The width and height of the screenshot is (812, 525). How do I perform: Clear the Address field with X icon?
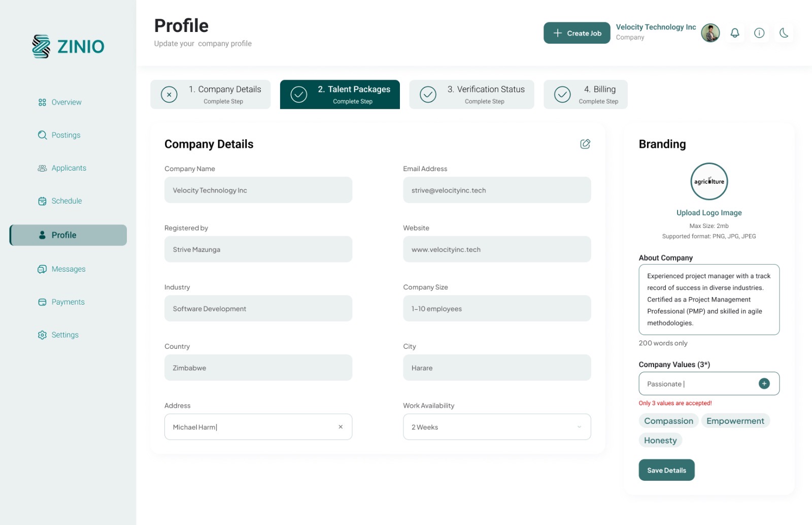pos(341,427)
